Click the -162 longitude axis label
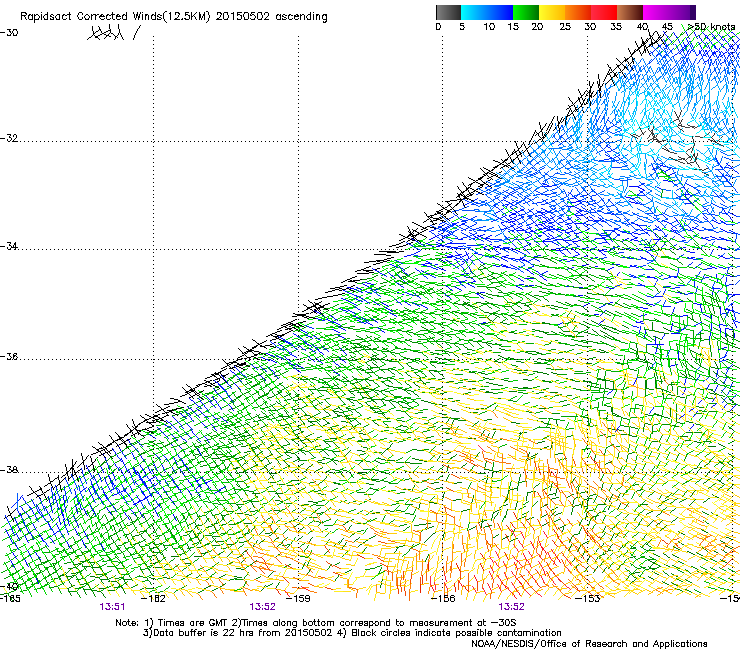 [153, 599]
